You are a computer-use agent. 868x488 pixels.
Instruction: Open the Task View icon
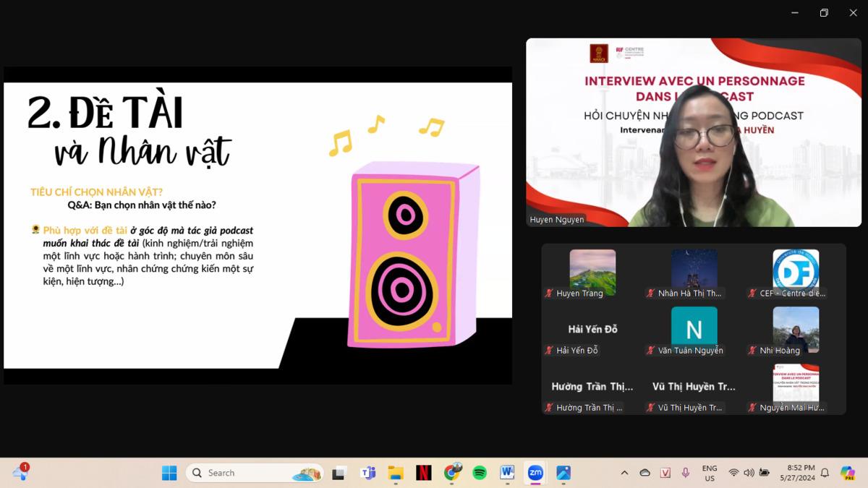[x=340, y=473]
